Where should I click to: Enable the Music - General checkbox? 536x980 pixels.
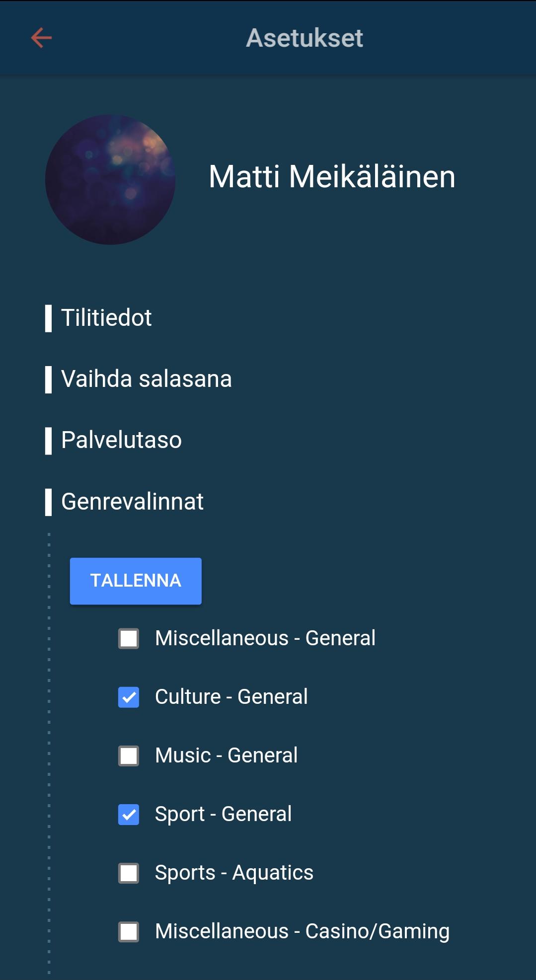point(129,756)
